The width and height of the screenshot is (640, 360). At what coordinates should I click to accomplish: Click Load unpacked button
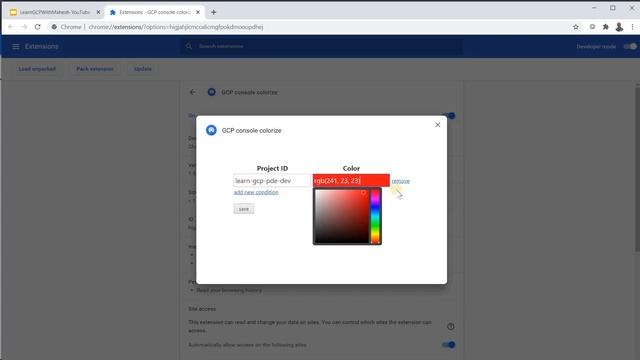tap(37, 69)
